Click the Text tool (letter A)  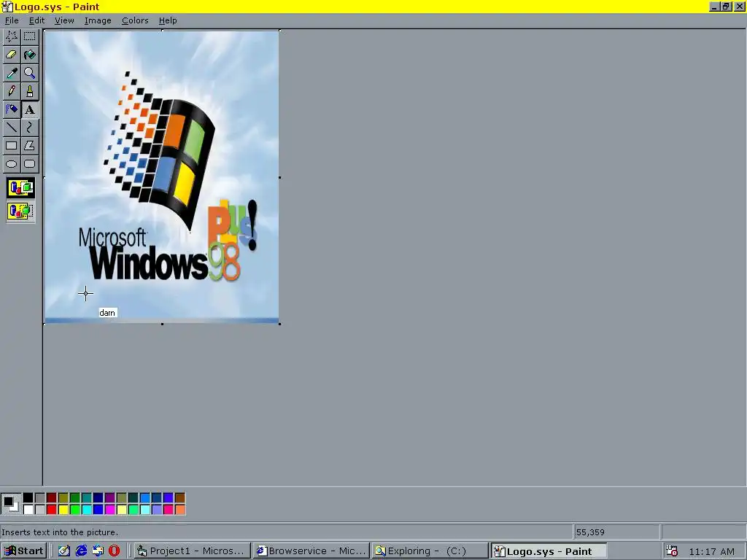pyautogui.click(x=29, y=109)
